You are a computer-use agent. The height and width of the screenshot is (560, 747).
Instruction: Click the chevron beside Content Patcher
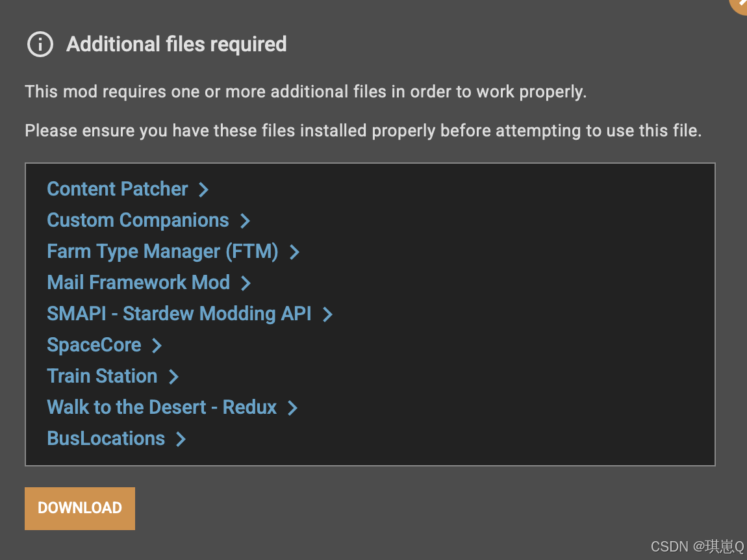tap(204, 190)
